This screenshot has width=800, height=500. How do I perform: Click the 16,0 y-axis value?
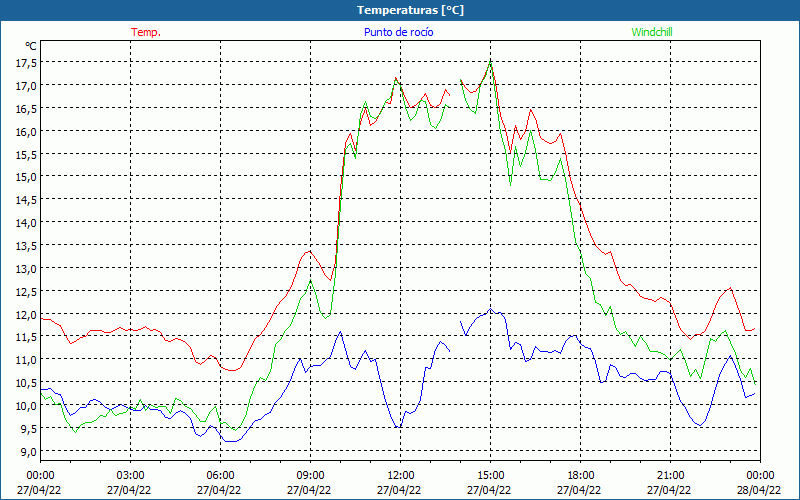click(27, 132)
